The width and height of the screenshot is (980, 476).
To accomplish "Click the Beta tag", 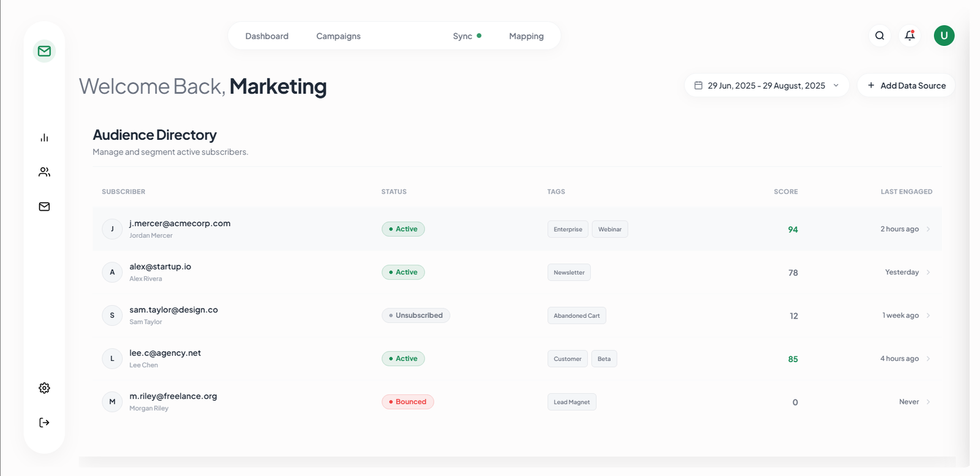I will click(x=604, y=358).
